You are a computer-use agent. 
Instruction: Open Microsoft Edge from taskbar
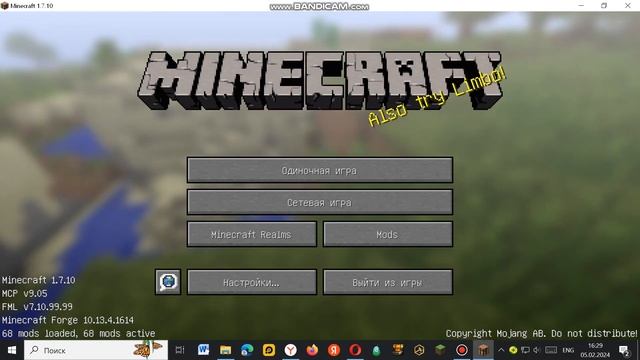[x=247, y=350]
